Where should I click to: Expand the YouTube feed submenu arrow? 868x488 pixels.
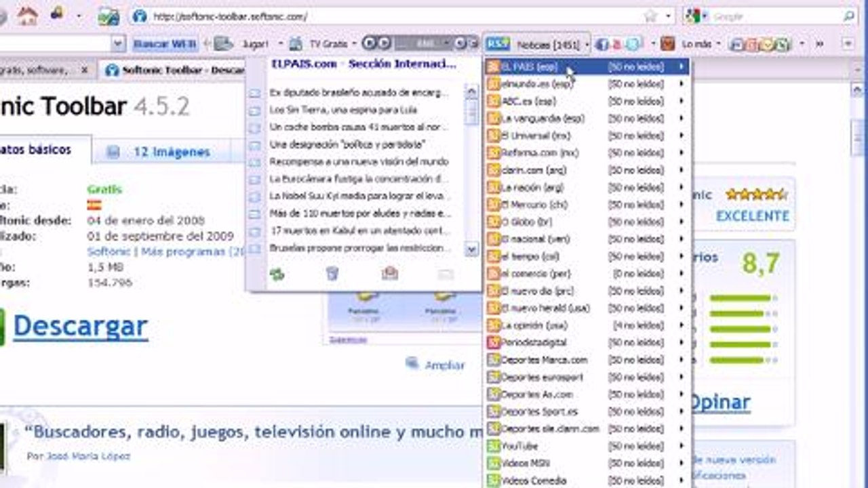coord(681,446)
